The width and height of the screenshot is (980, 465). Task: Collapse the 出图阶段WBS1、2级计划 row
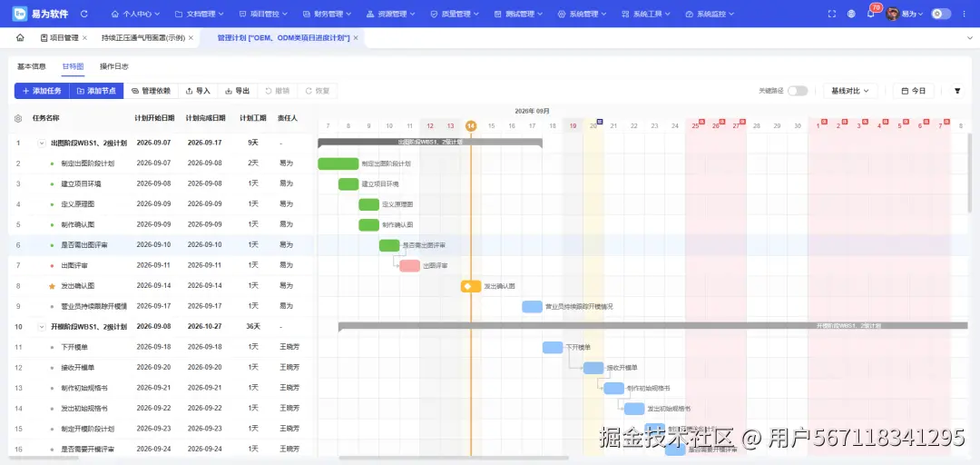tap(42, 143)
